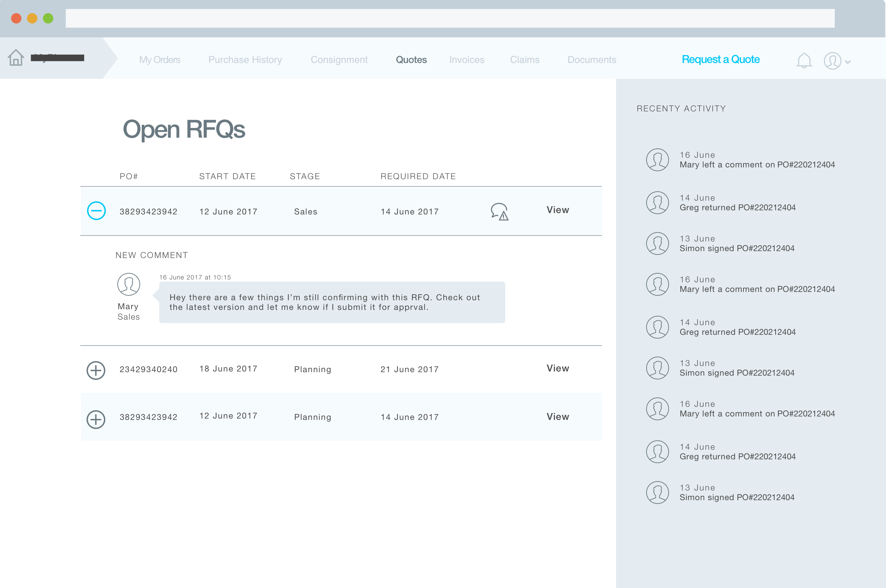Screen dimensions: 886x588
Task: Go to the Consignment tab
Action: (x=339, y=59)
